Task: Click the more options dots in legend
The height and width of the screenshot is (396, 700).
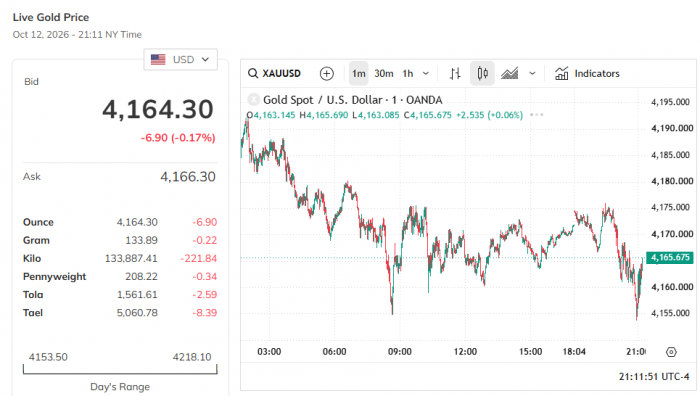Action: point(537,115)
